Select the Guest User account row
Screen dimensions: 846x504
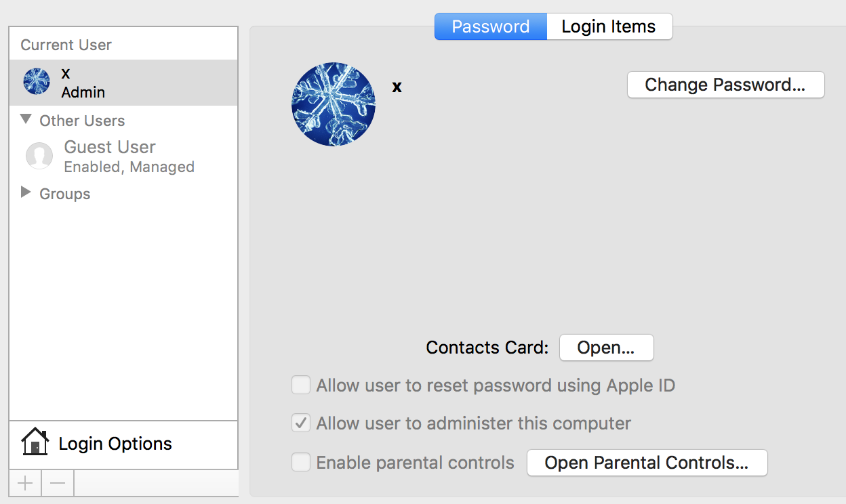(129, 156)
